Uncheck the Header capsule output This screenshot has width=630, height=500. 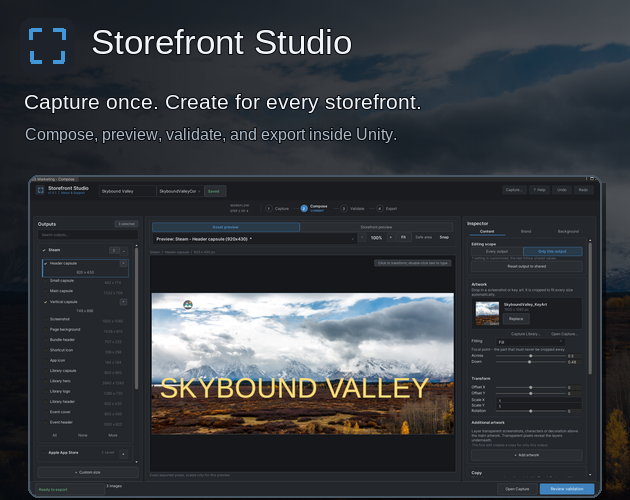(46, 264)
